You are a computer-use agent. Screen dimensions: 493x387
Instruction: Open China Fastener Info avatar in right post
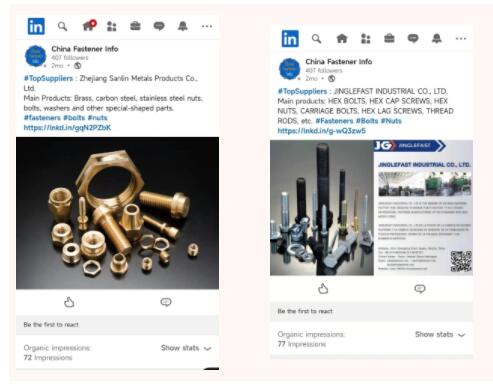point(289,69)
